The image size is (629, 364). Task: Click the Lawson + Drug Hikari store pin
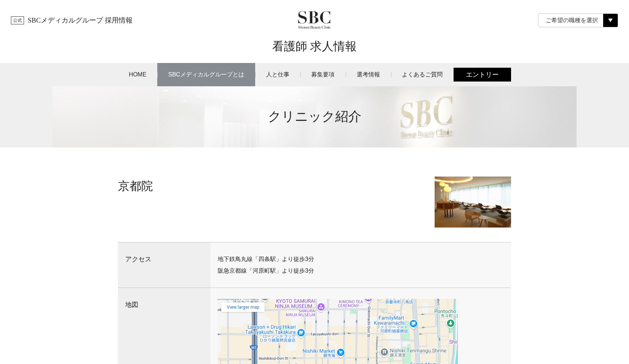point(301,332)
